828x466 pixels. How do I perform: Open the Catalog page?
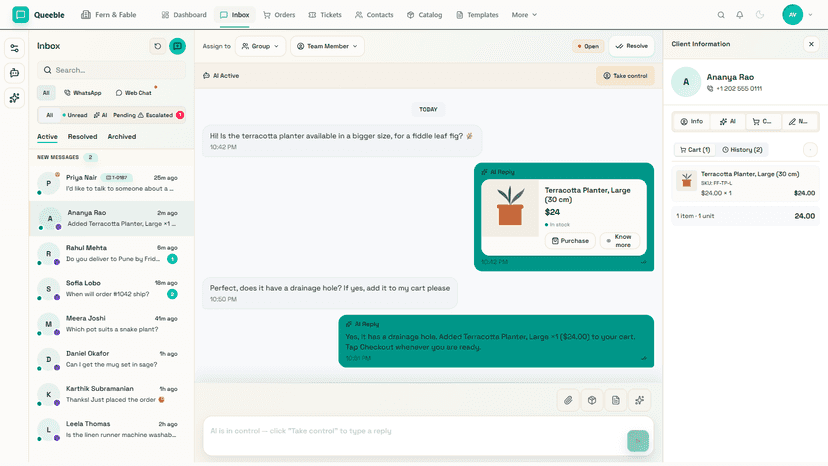tap(424, 15)
